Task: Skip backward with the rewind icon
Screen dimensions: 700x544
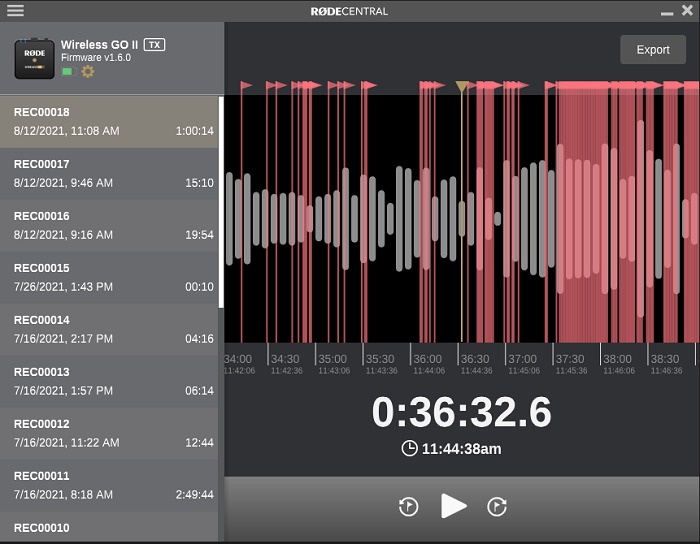Action: [x=408, y=507]
